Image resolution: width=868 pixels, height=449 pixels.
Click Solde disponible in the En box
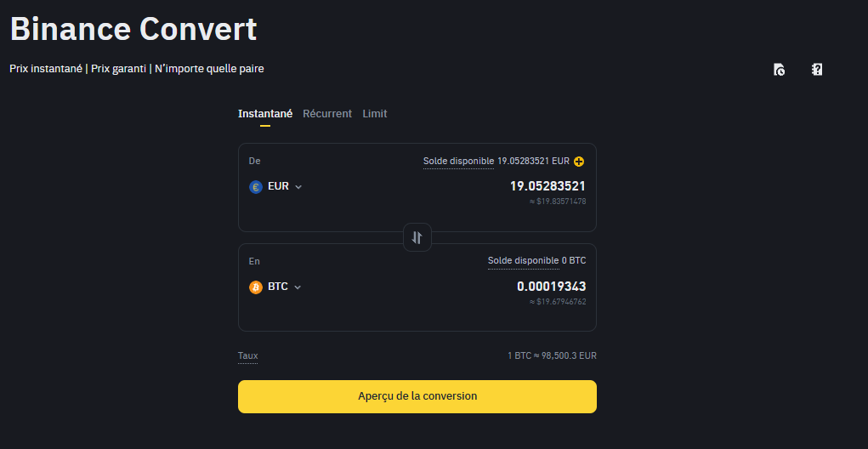pos(523,260)
